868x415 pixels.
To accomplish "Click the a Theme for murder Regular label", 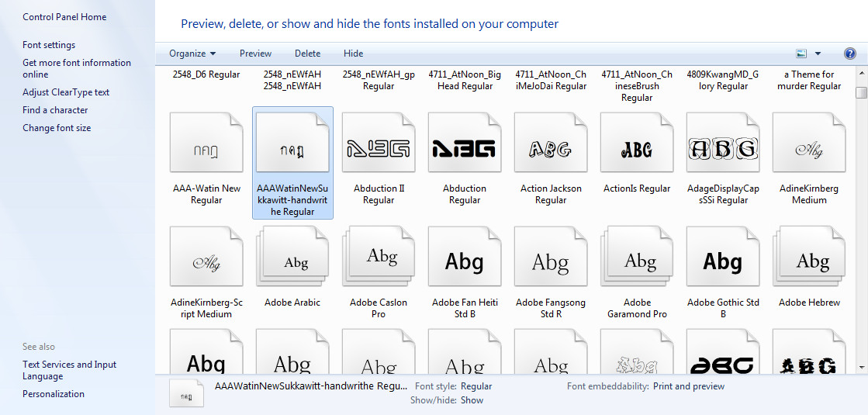I will click(x=809, y=80).
